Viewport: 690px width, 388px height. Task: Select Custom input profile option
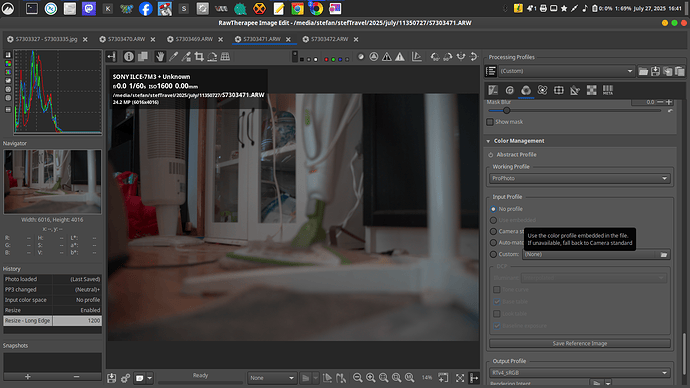[x=493, y=254]
